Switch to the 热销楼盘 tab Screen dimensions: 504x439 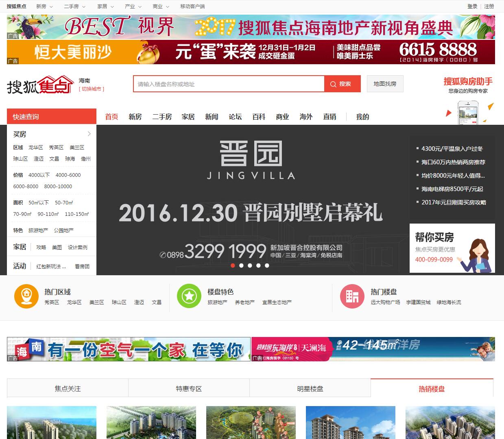click(432, 389)
